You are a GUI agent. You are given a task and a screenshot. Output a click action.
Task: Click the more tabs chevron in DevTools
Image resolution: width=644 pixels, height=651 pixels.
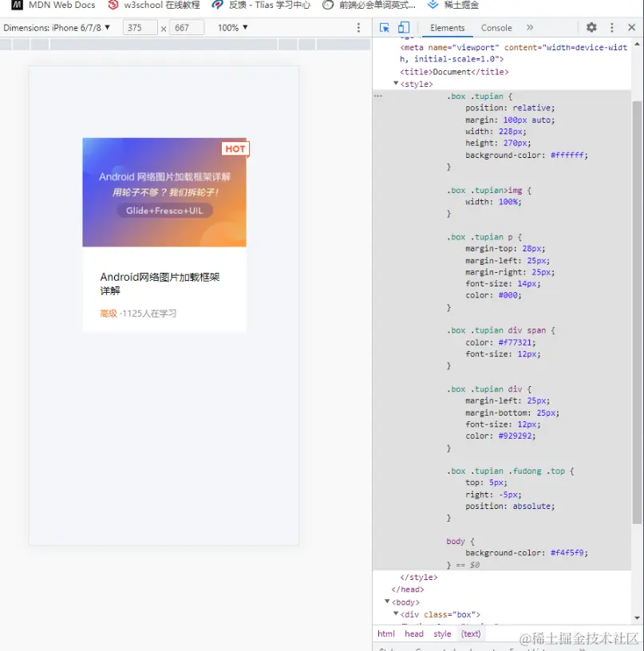point(528,26)
